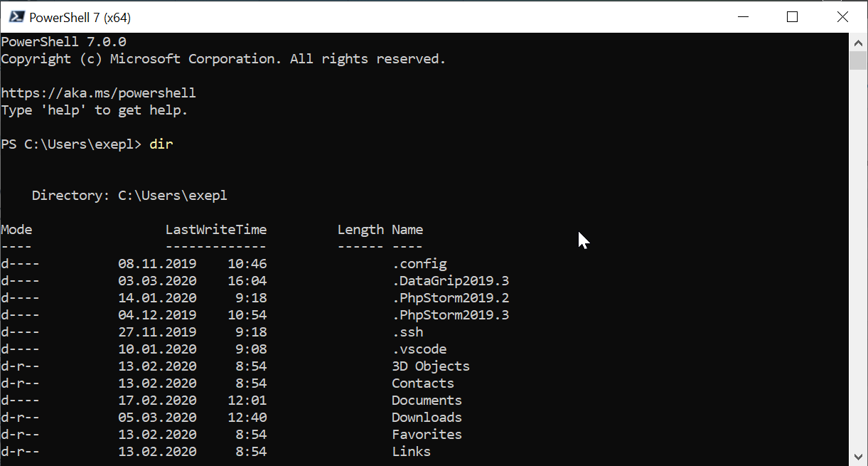Click the time 10:46 in .config row
Viewport: 868px width, 466px height.
tap(247, 264)
